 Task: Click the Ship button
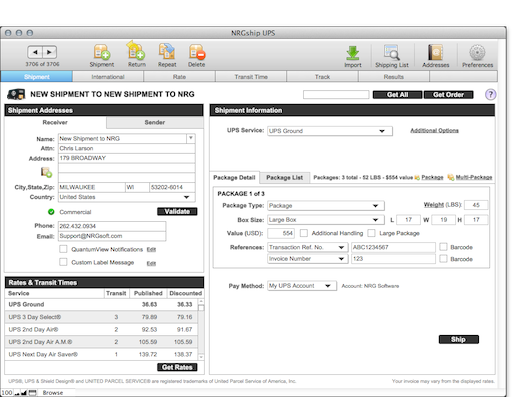point(458,339)
